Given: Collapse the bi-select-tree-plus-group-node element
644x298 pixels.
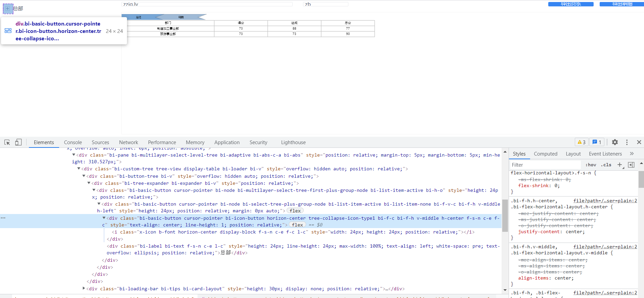Looking at the screenshot, I should [99, 204].
